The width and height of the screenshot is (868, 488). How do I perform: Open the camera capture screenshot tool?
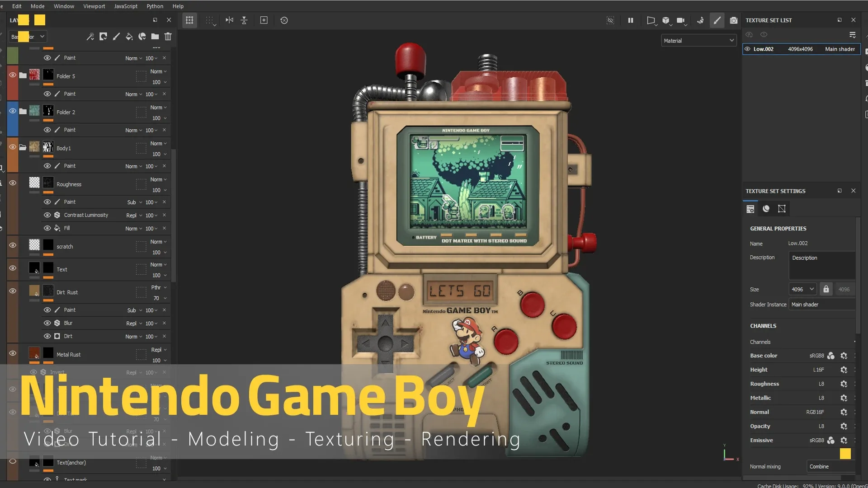coord(734,20)
